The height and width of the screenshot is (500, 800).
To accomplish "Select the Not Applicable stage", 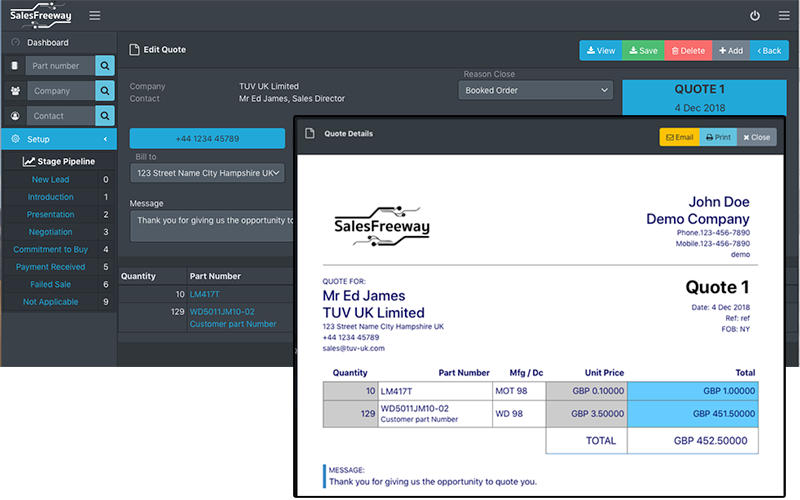I will pos(51,302).
